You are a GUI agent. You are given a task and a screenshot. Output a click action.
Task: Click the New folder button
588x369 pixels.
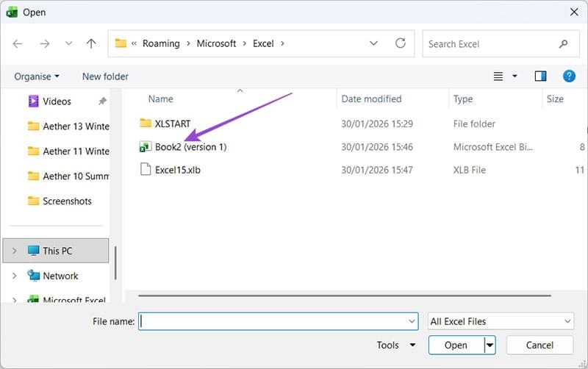(105, 76)
